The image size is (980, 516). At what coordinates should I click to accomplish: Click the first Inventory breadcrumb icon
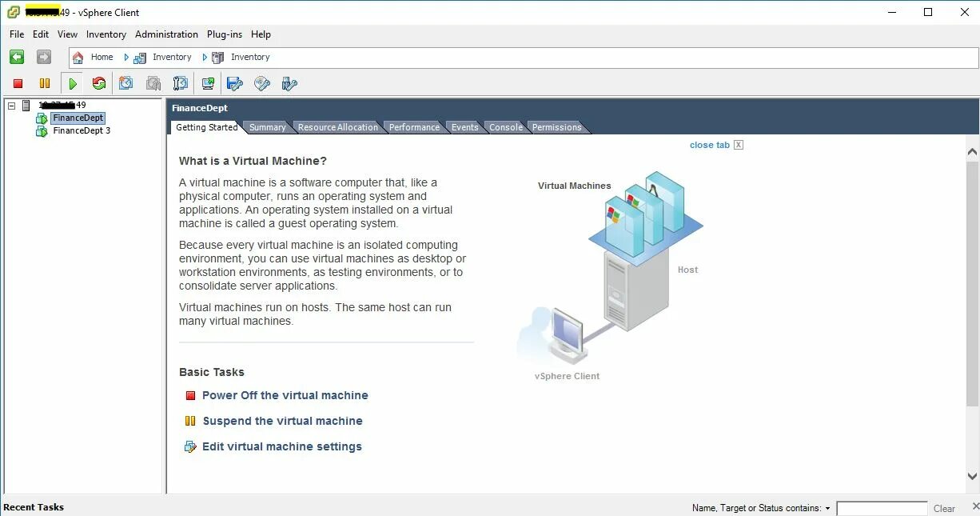(140, 58)
